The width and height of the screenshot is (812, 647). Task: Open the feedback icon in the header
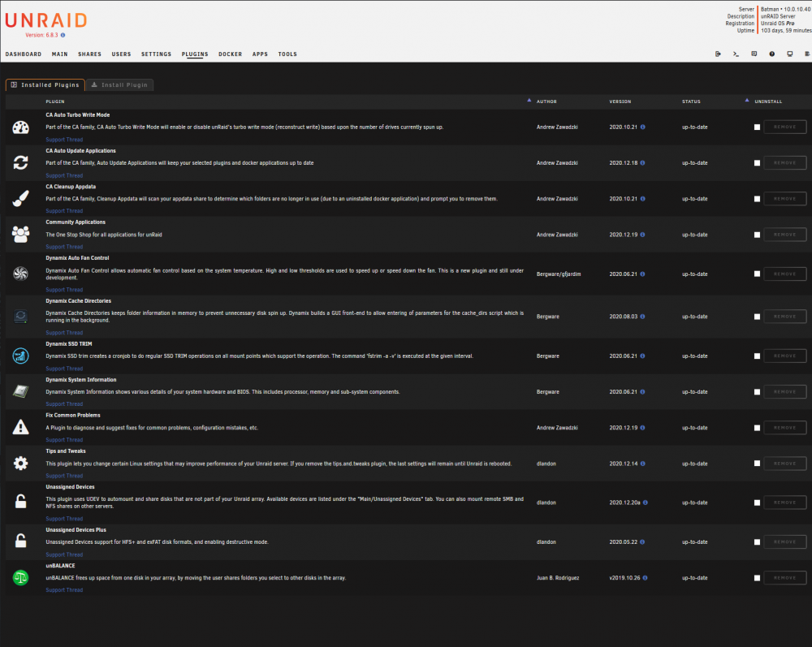pyautogui.click(x=754, y=54)
